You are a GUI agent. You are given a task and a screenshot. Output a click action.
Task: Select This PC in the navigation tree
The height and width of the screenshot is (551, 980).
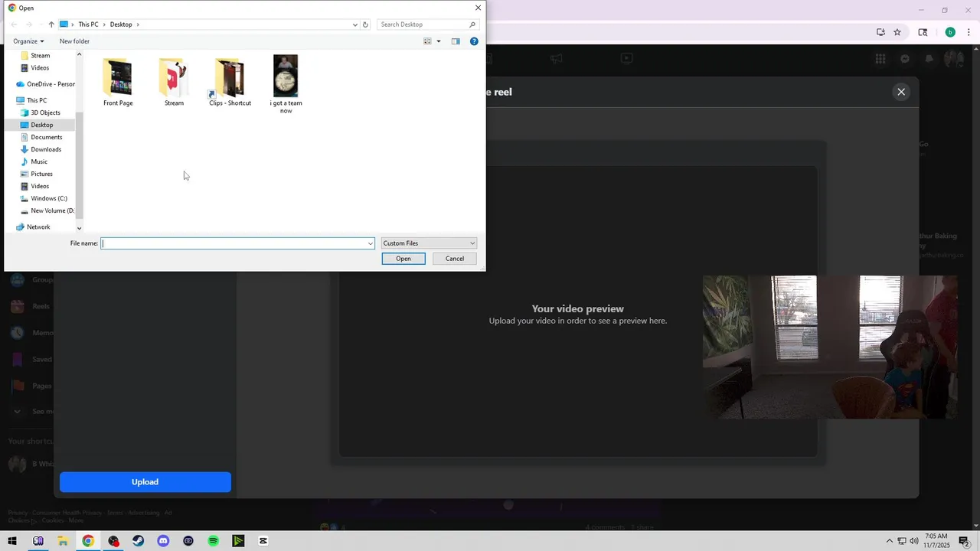click(36, 100)
